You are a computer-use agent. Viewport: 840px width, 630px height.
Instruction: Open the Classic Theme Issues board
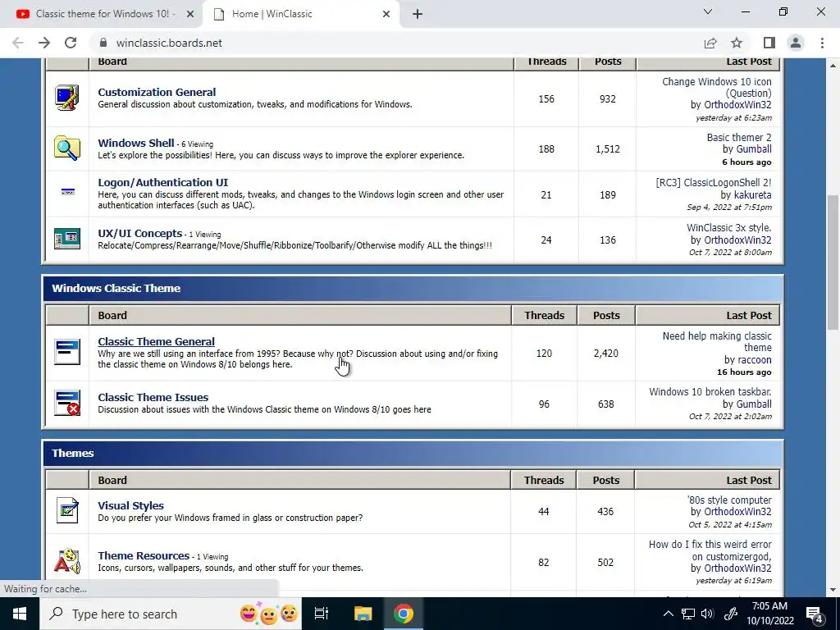coord(153,397)
